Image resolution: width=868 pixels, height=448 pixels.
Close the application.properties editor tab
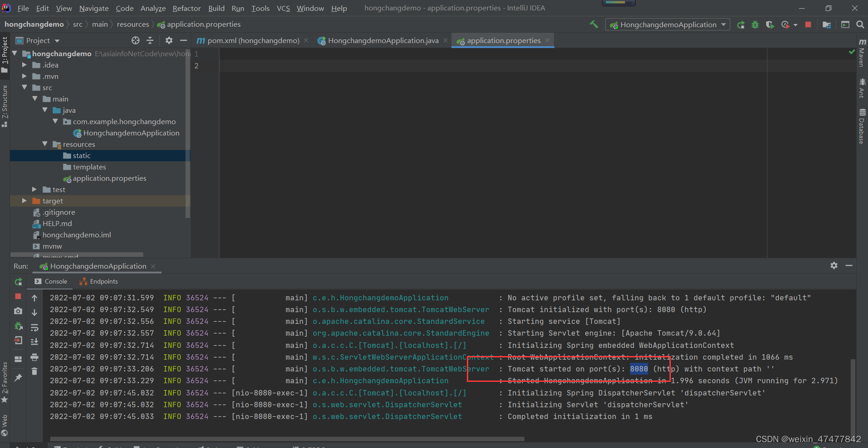[548, 40]
